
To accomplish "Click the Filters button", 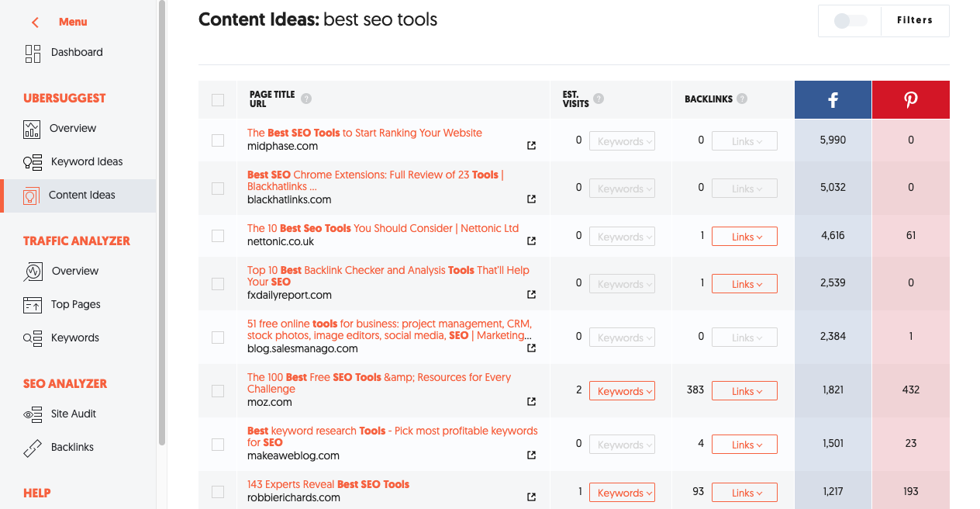I will tap(915, 21).
